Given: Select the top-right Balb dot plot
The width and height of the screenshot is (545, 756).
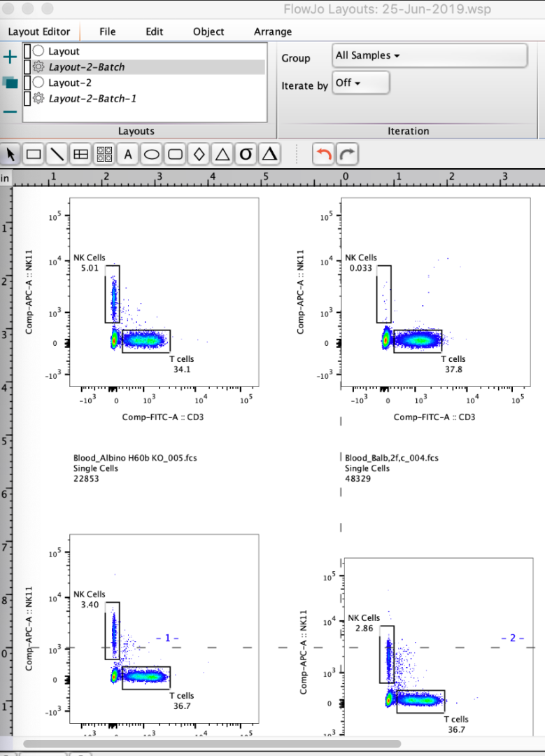Looking at the screenshot, I should 436,292.
